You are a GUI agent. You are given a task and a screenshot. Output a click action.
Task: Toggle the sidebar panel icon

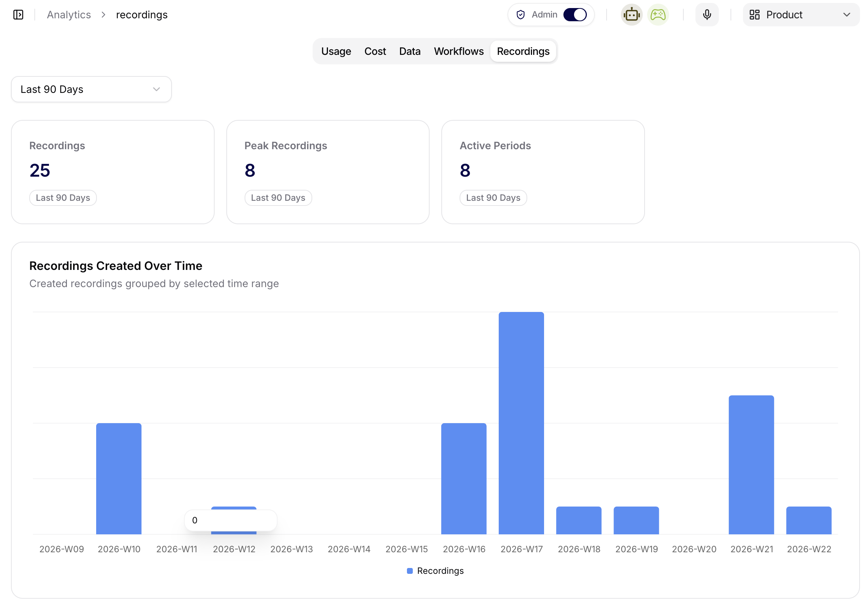tap(18, 15)
